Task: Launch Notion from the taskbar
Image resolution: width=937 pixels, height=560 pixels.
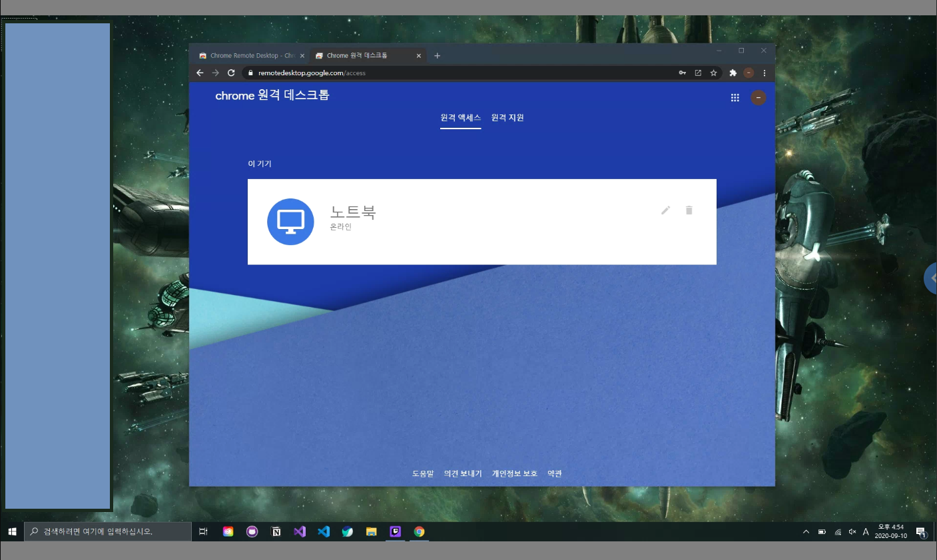Action: [x=276, y=531]
